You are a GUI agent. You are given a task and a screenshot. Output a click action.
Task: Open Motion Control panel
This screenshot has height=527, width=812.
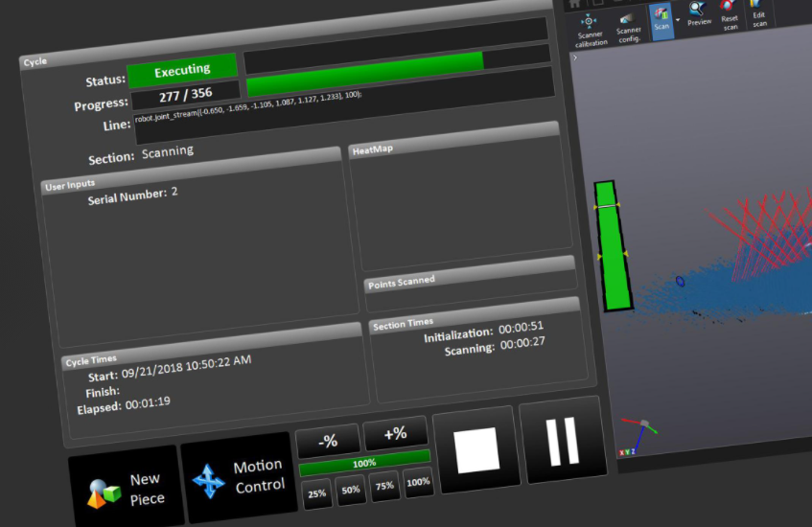[x=237, y=477]
